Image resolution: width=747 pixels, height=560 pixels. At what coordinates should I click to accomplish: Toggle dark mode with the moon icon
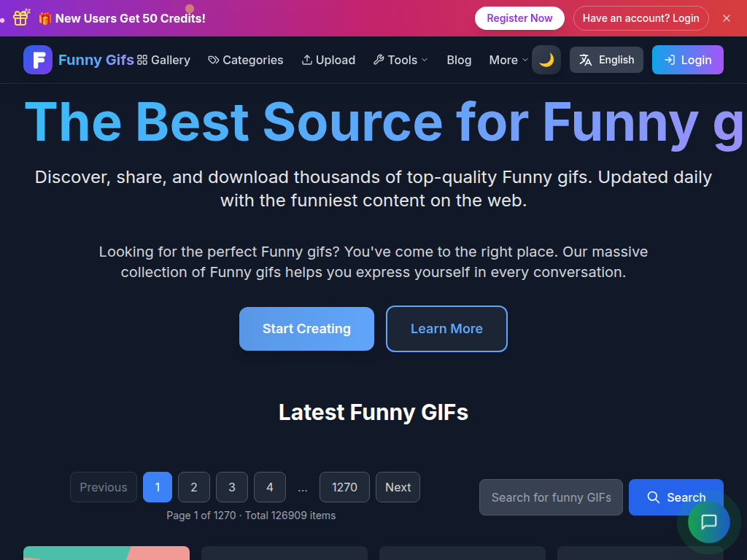coord(546,60)
